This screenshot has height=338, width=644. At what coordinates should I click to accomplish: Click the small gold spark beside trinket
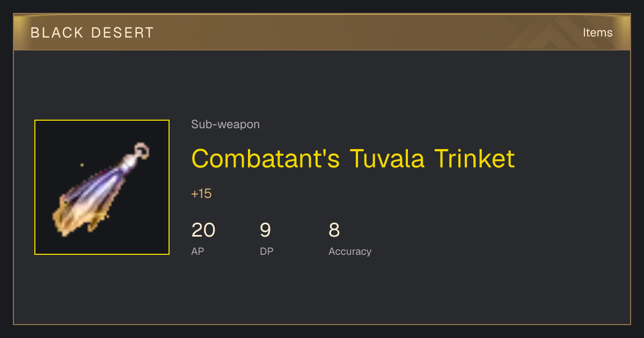pyautogui.click(x=82, y=165)
